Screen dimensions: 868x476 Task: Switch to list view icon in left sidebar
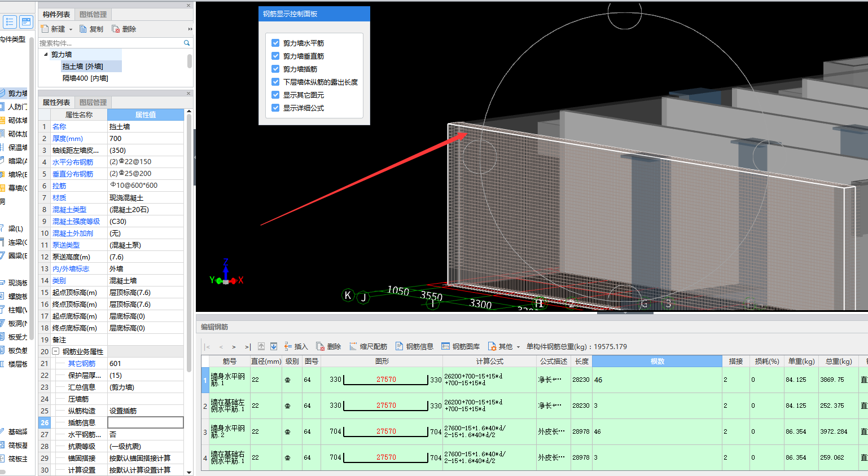(x=10, y=22)
